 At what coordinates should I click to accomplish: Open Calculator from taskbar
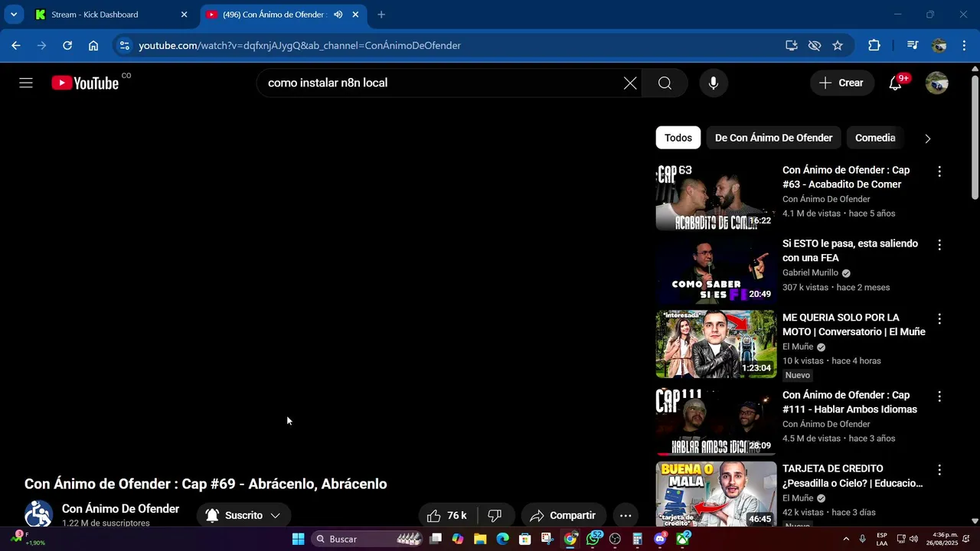click(x=637, y=539)
